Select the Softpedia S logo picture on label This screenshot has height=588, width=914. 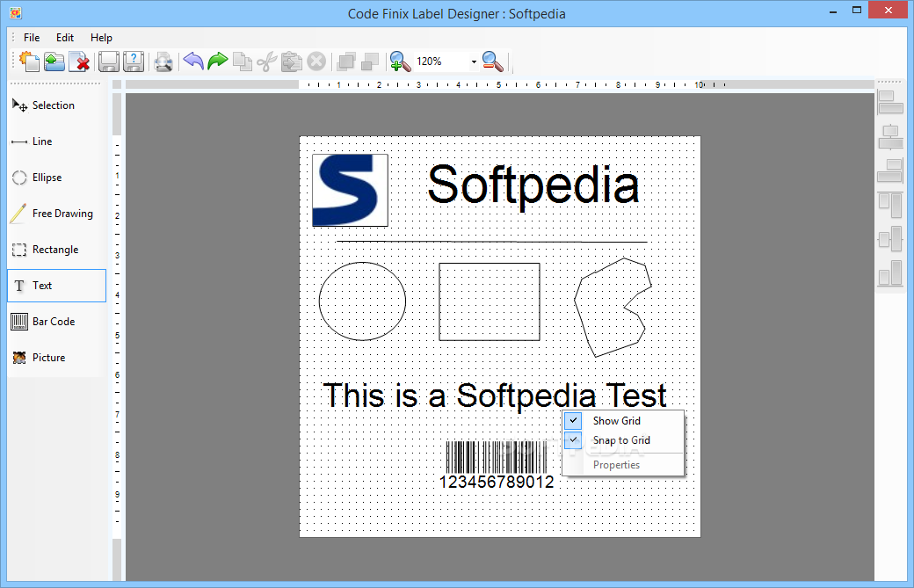coord(350,190)
